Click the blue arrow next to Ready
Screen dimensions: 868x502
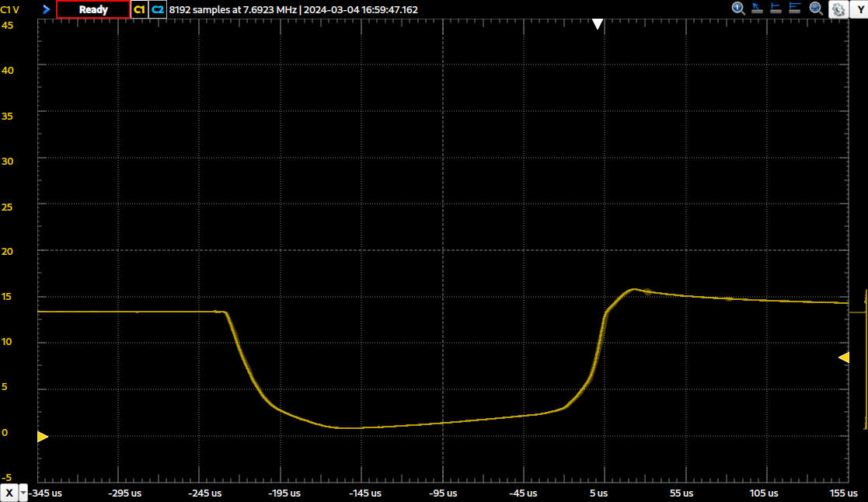click(x=46, y=9)
